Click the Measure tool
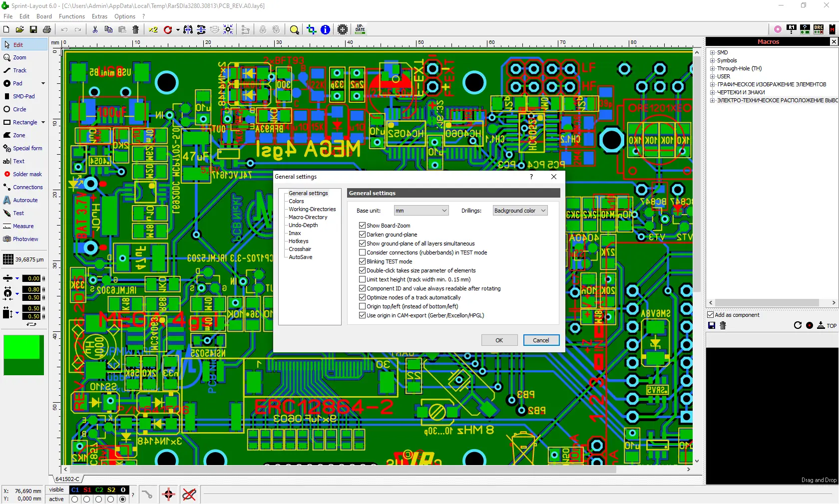This screenshot has height=504, width=839. pyautogui.click(x=23, y=226)
